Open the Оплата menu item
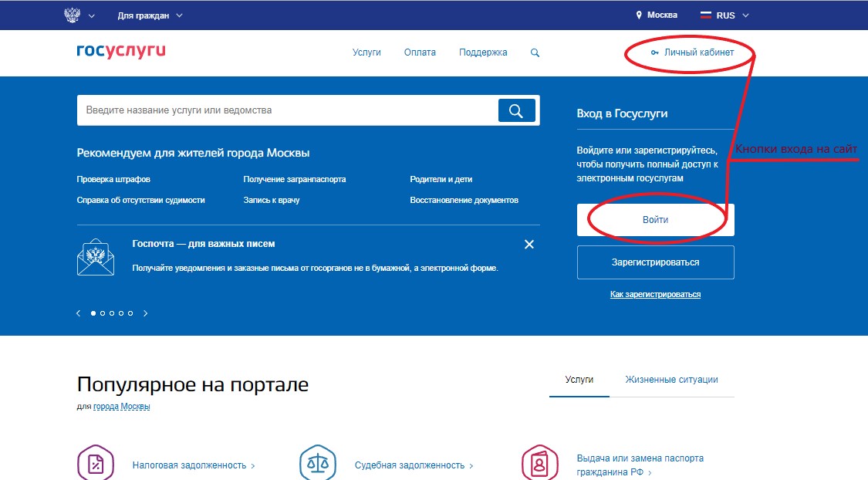 tap(420, 52)
